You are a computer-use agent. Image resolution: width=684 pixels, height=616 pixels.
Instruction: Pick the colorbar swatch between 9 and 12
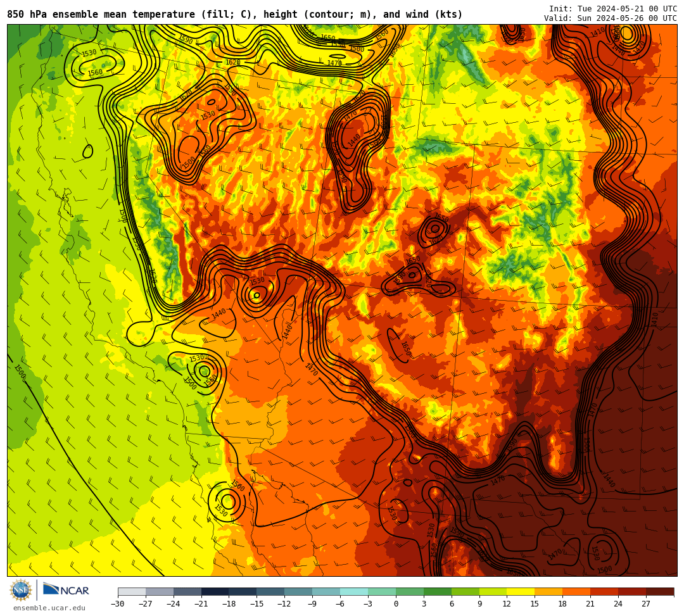click(x=493, y=591)
